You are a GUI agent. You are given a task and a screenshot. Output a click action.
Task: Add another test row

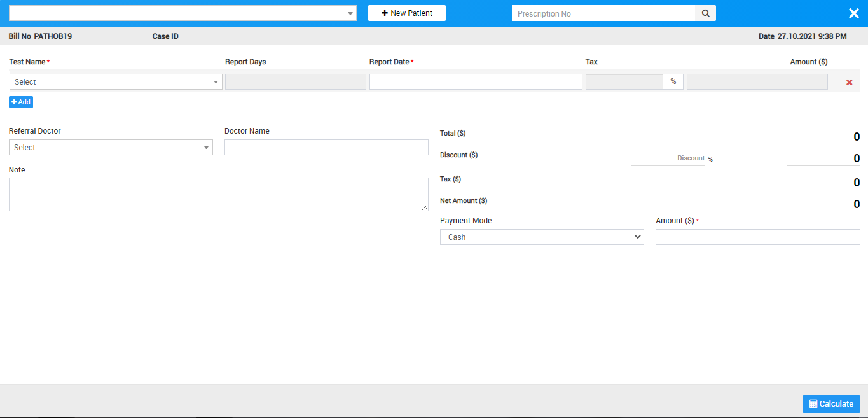click(21, 102)
